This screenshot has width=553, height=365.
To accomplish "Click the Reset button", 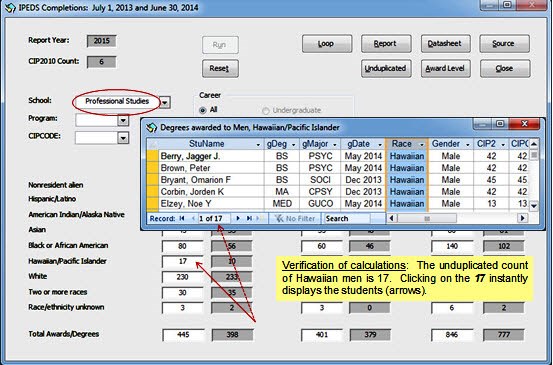I will pos(220,68).
